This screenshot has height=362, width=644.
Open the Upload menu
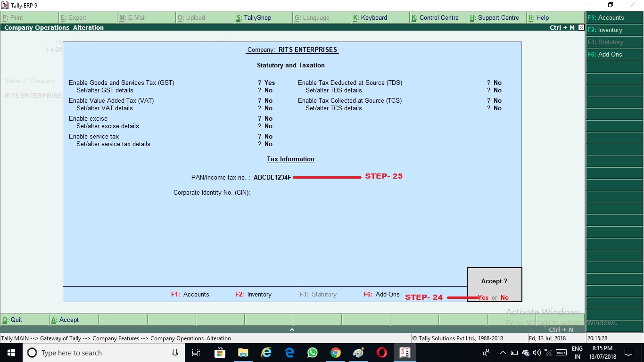[205, 18]
